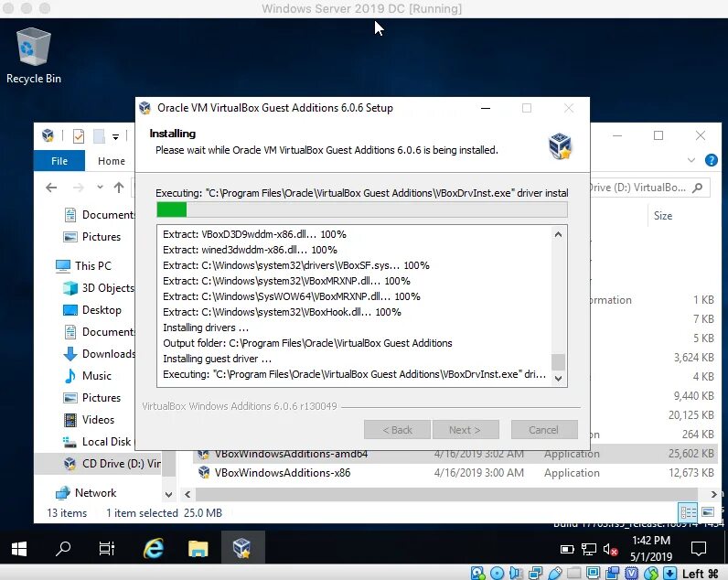Image resolution: width=728 pixels, height=580 pixels.
Task: Click the VirtualBox CPU virtualization status icon
Action: click(631, 574)
